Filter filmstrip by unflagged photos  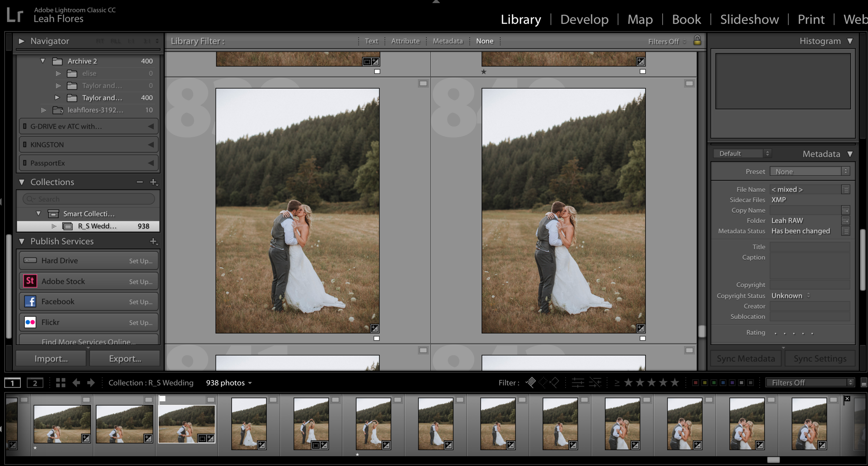[x=543, y=383]
